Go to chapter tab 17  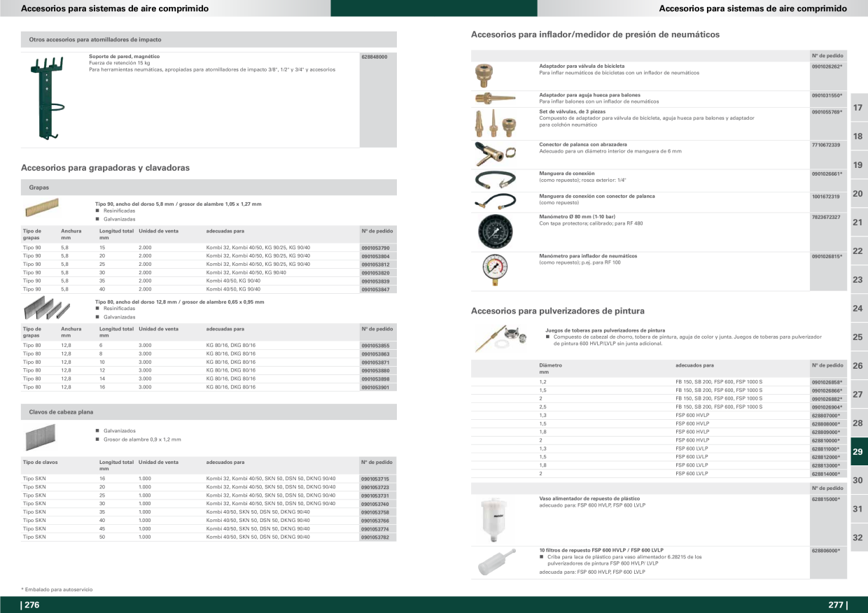coord(857,108)
